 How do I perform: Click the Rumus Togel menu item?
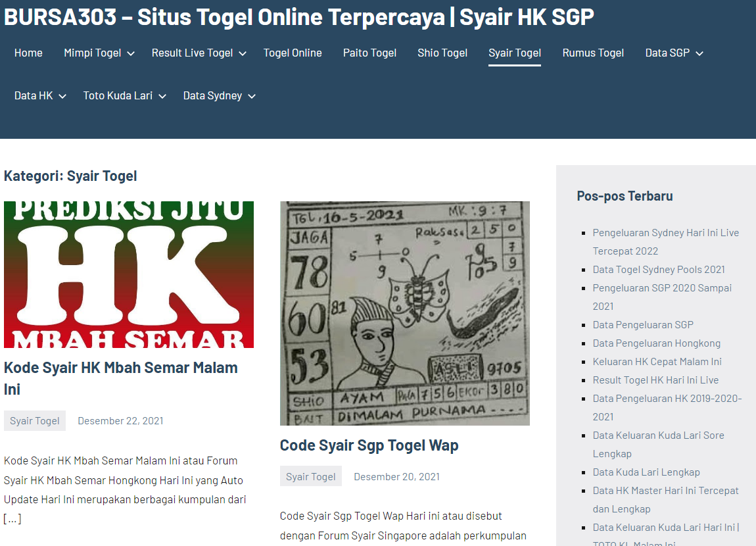593,53
